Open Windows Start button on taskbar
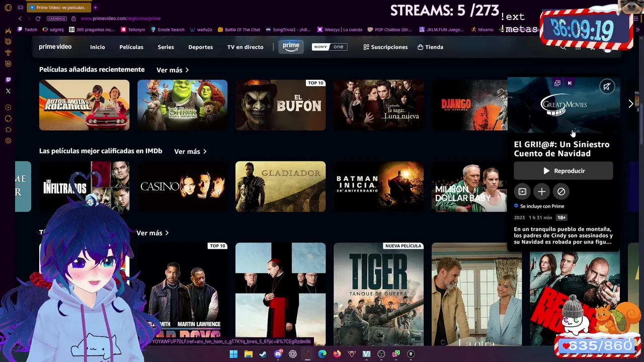 click(233, 354)
